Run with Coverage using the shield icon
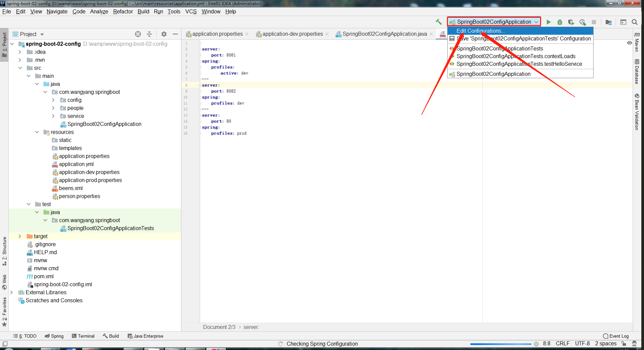The image size is (644, 350). (x=571, y=22)
